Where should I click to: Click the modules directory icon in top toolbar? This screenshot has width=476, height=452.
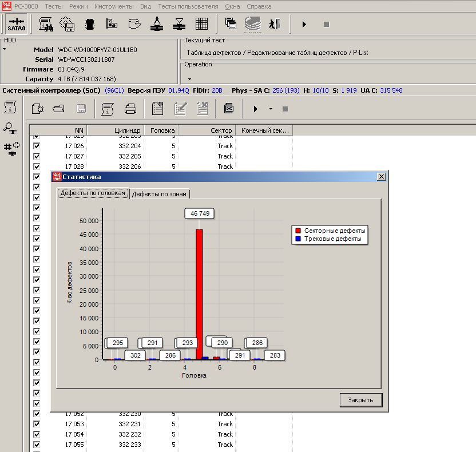pos(112,23)
